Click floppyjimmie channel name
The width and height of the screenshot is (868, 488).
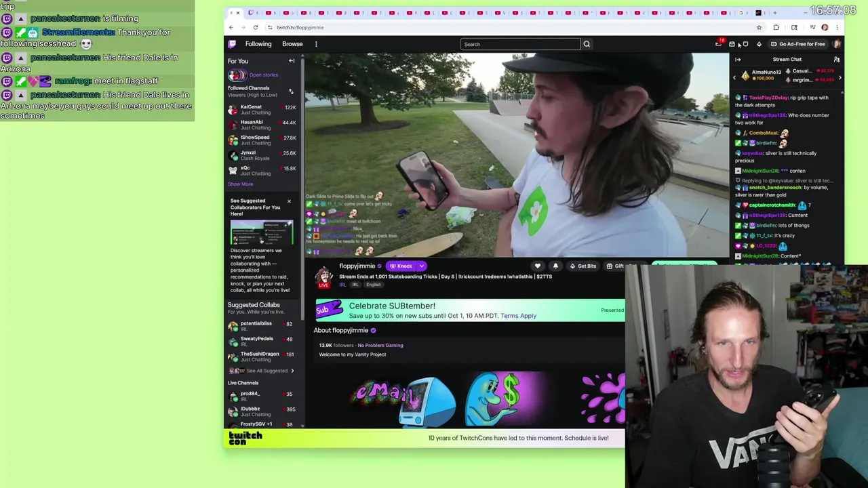pos(357,266)
